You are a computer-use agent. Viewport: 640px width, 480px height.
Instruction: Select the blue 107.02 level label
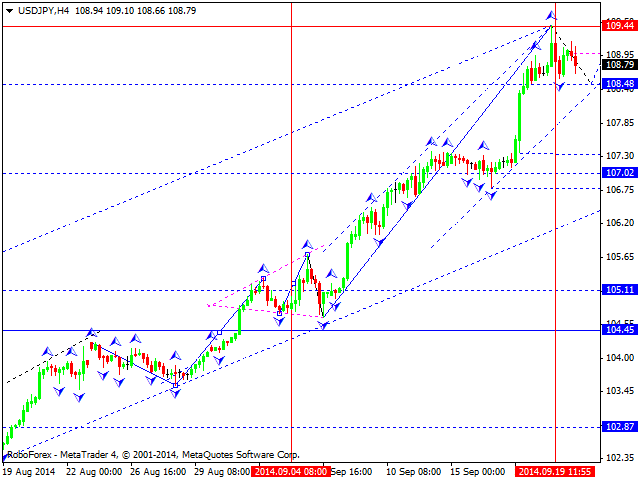coord(620,173)
